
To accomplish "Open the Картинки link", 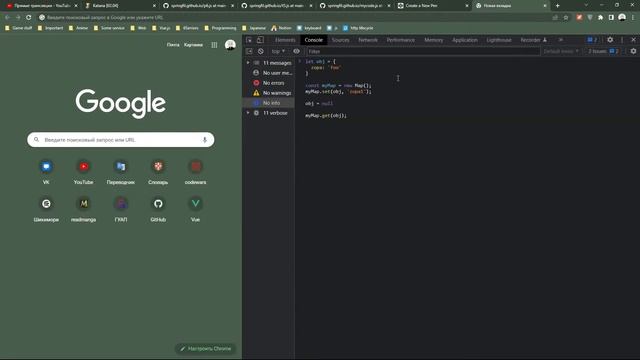I will (x=193, y=45).
